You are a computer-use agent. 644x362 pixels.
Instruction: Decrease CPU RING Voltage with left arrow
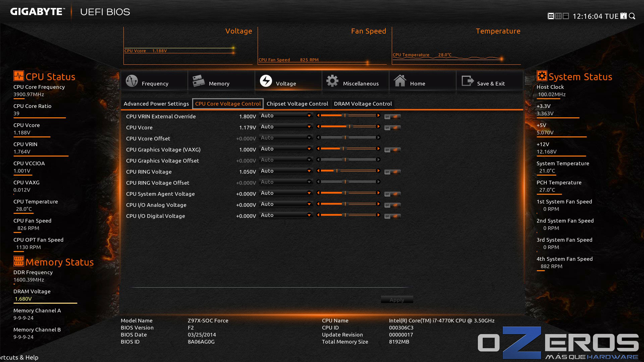pyautogui.click(x=318, y=171)
